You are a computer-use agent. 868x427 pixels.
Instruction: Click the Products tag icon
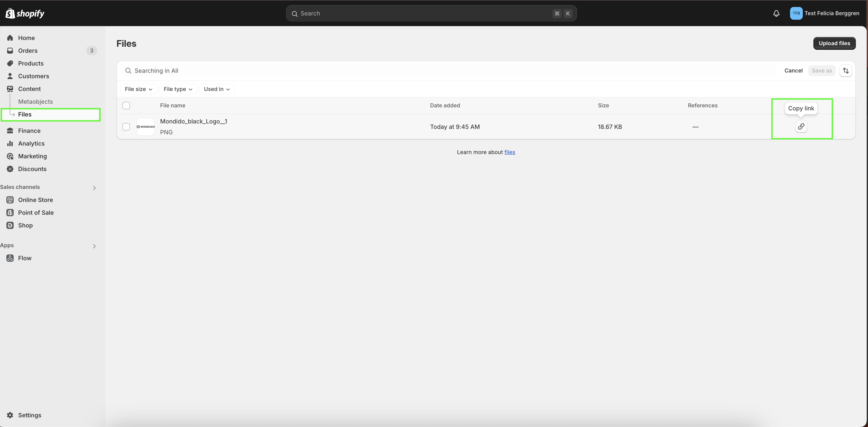point(10,63)
